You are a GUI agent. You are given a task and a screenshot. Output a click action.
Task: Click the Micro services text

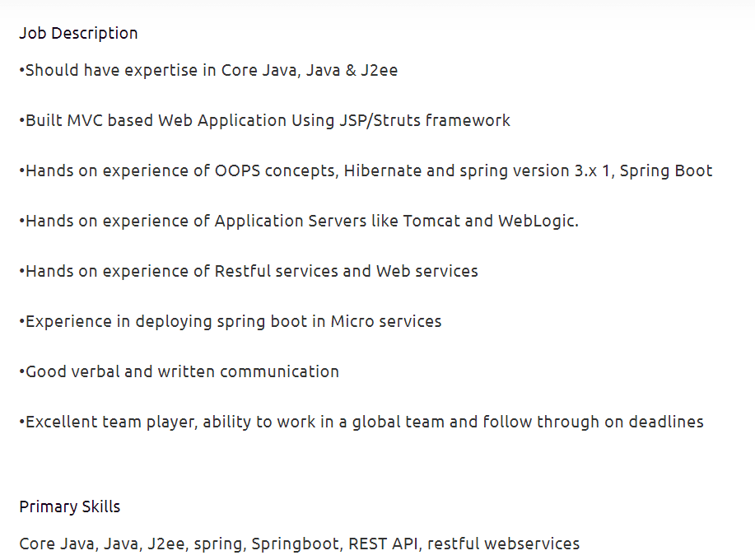[x=385, y=322]
